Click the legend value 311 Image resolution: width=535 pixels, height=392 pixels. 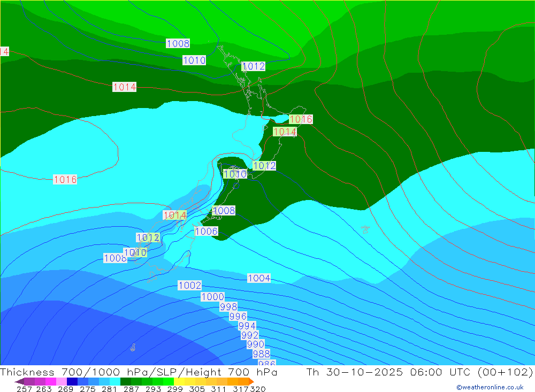[x=218, y=389]
